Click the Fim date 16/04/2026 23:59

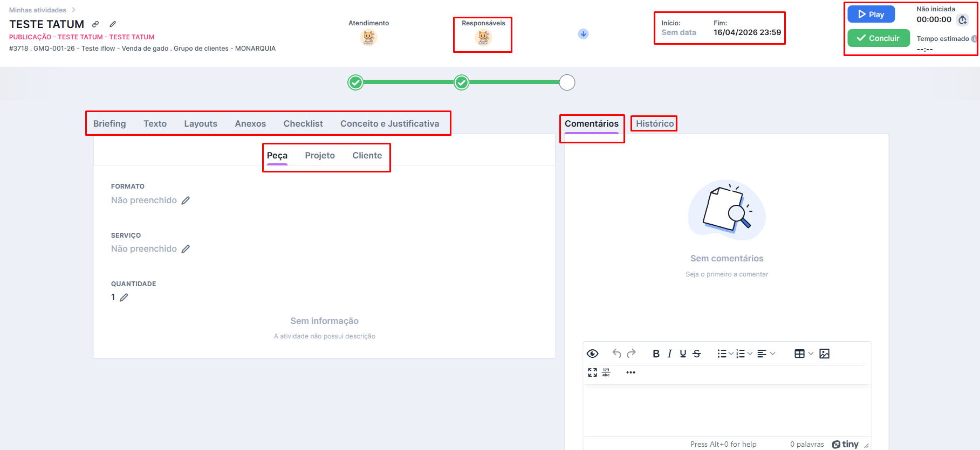747,32
